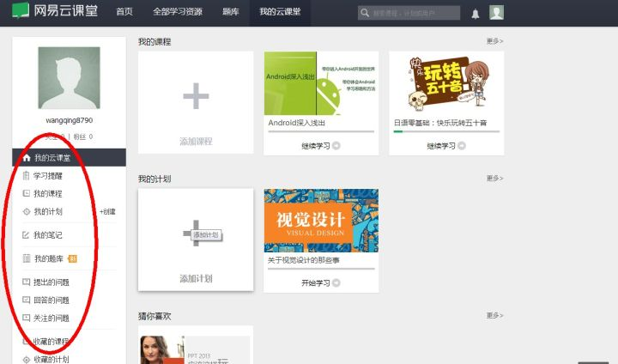Viewport: 618px width, 364px height.
Task: Open the user avatar in top bar
Action: click(496, 12)
